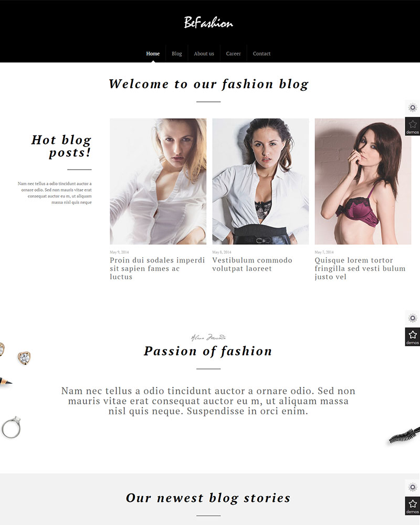Screen dimensions: 420x525
Task: Open the white shirt brunette post thumbnail
Action: coord(260,181)
